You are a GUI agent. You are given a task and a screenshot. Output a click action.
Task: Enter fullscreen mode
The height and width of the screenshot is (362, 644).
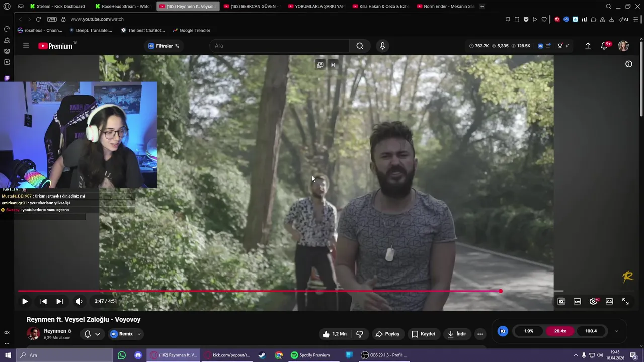point(625,301)
